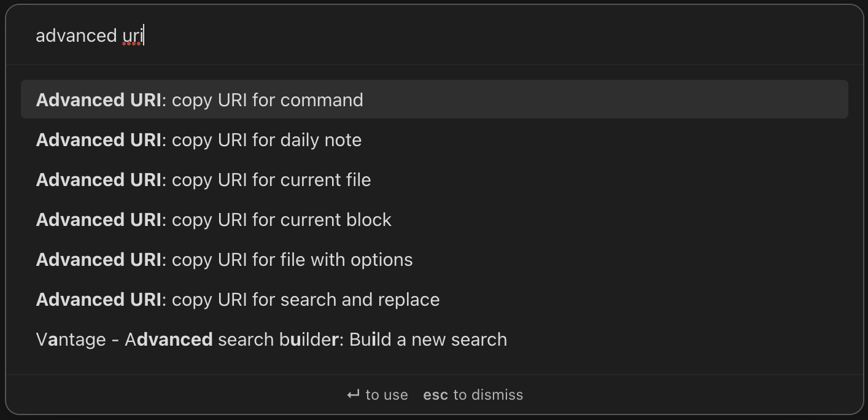
Task: Execute 'copy URI for current block' command
Action: coord(214,219)
